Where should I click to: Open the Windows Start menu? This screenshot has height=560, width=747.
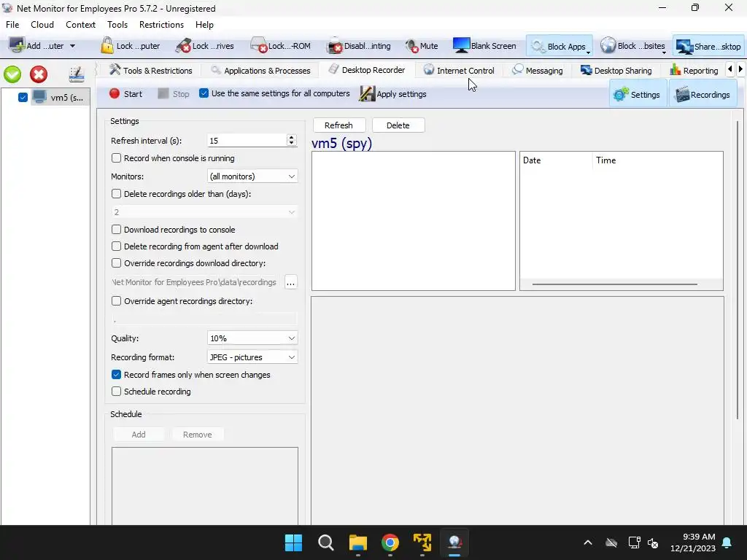[293, 542]
